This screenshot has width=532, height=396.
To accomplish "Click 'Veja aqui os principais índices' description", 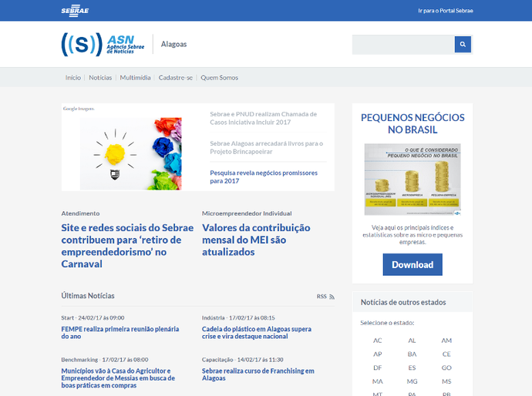I will 412,235.
